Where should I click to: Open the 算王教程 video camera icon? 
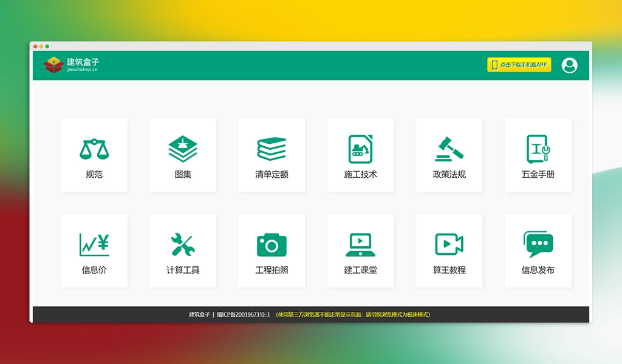click(x=449, y=244)
